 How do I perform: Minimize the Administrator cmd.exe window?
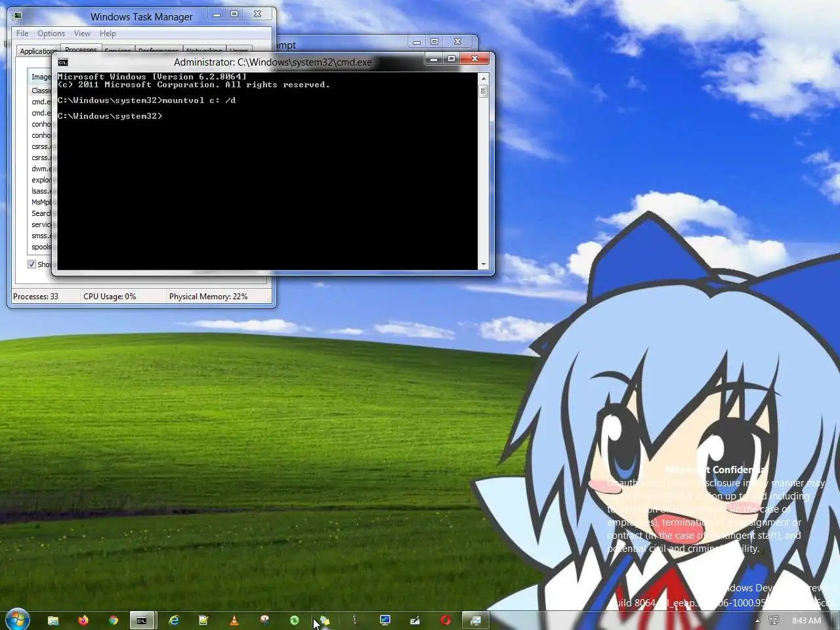(x=434, y=59)
